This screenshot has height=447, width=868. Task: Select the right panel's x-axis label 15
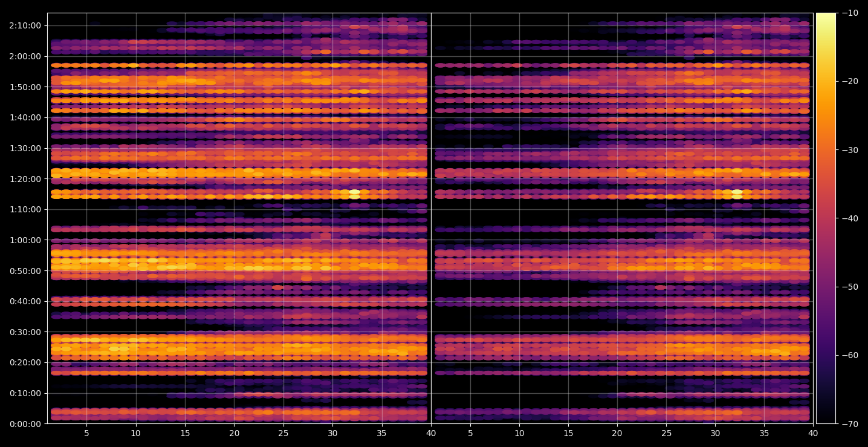point(568,433)
